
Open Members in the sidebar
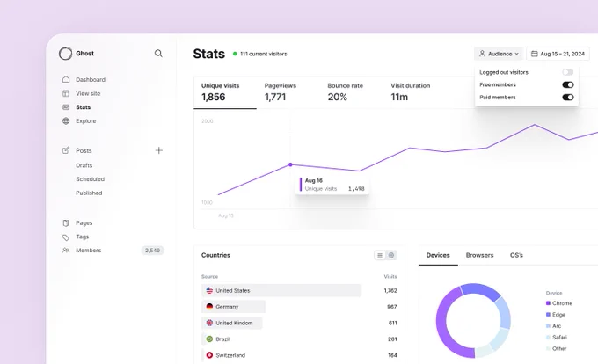point(89,251)
